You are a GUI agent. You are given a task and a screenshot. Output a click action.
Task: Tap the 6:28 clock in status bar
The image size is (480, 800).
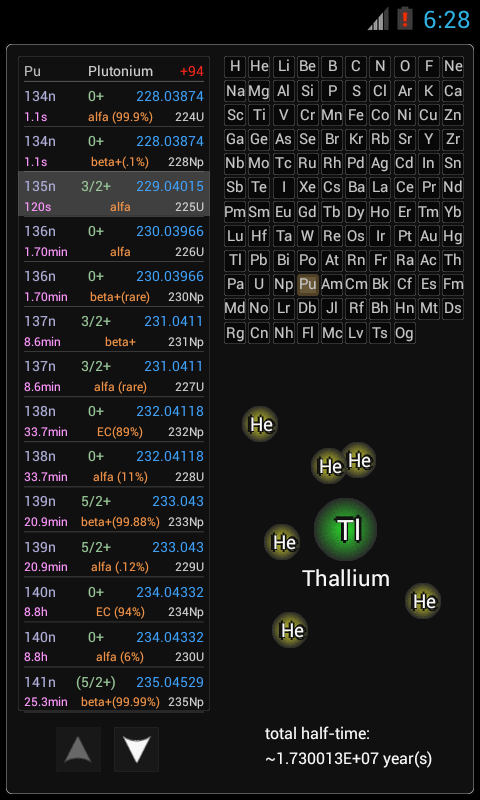click(x=446, y=20)
